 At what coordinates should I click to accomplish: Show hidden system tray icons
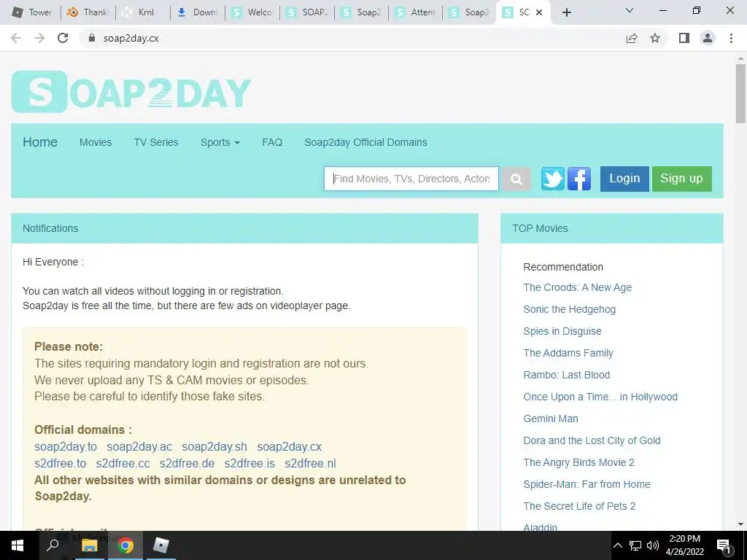pyautogui.click(x=617, y=545)
